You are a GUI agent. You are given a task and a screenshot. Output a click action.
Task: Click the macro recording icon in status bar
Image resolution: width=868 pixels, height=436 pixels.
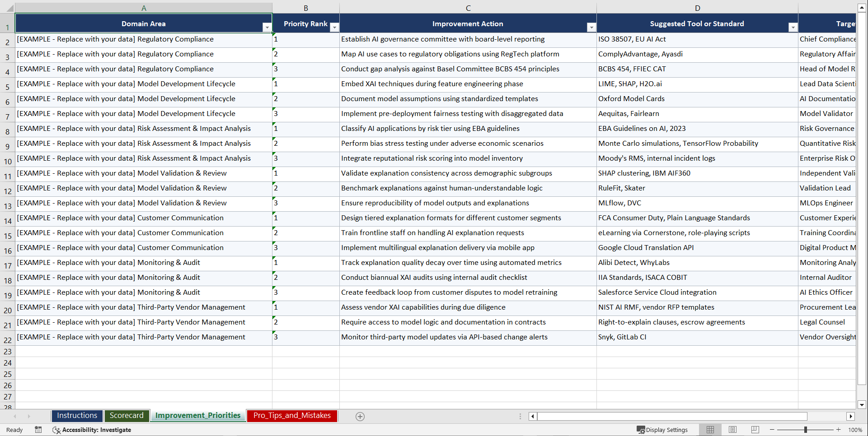pos(38,430)
